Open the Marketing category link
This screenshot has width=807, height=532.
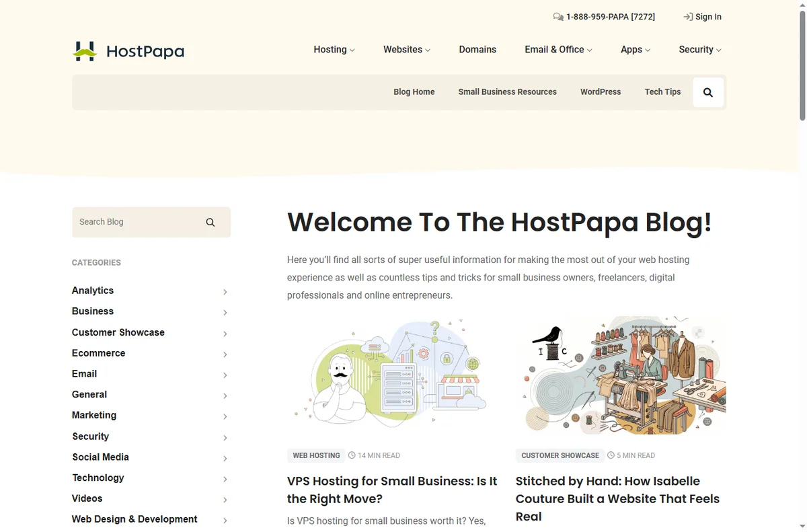click(x=94, y=416)
